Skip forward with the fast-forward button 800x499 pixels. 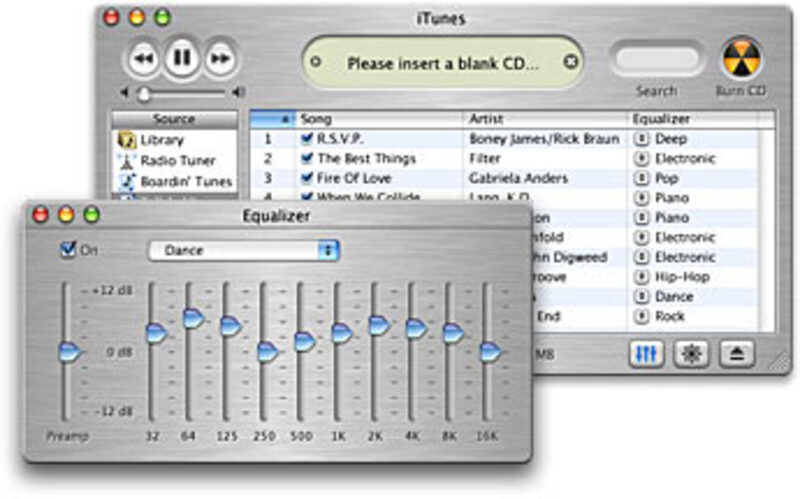click(x=220, y=59)
